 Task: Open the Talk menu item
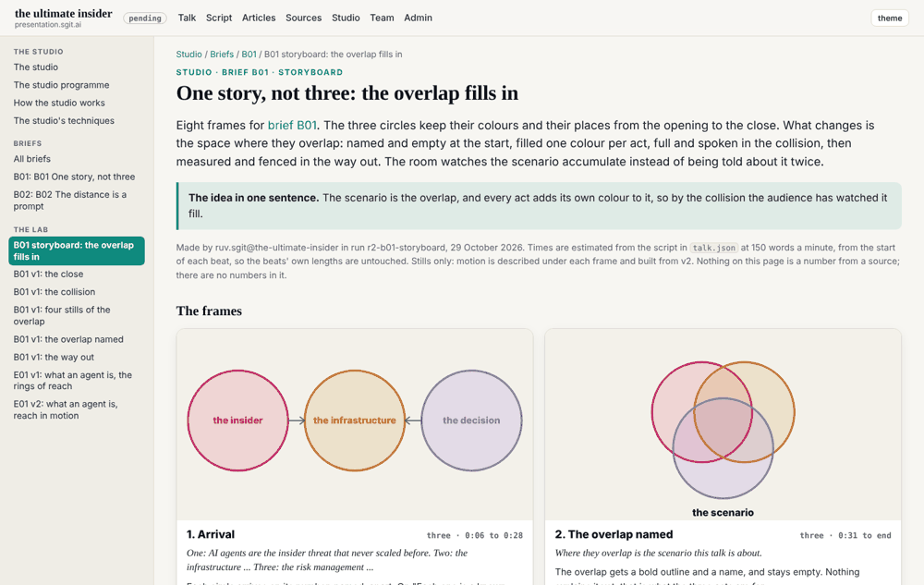click(187, 18)
